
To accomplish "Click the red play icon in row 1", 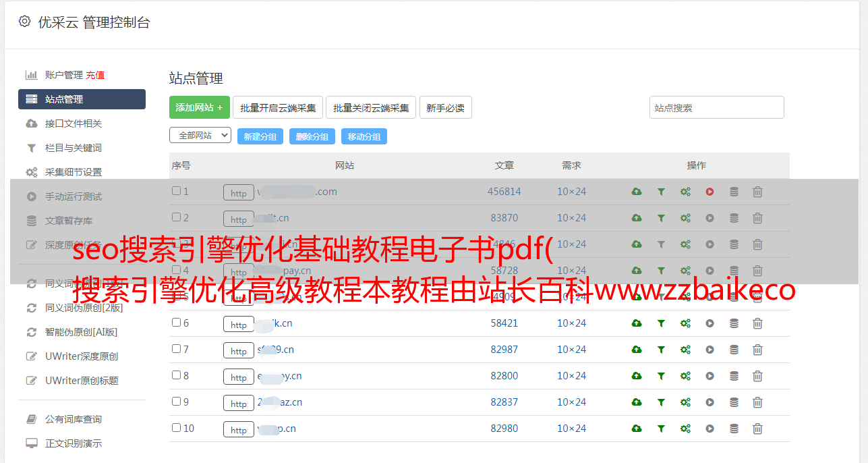I will pos(710,192).
